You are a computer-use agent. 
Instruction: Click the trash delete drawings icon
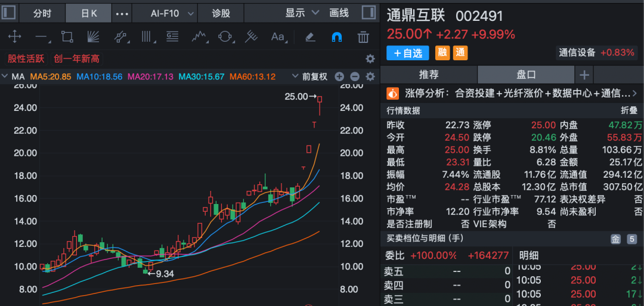363,37
